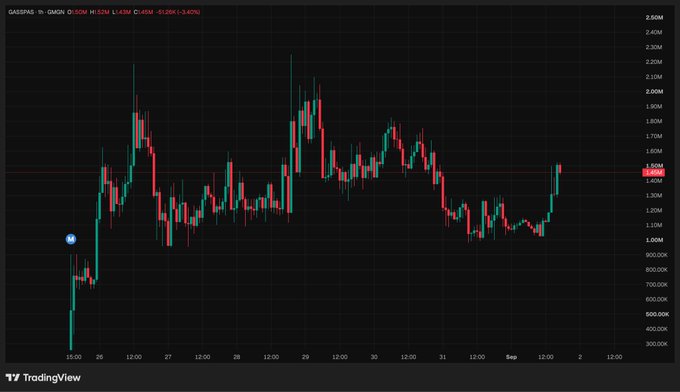The image size is (680, 392).
Task: Click the 2.40M price axis label
Action: tap(654, 32)
